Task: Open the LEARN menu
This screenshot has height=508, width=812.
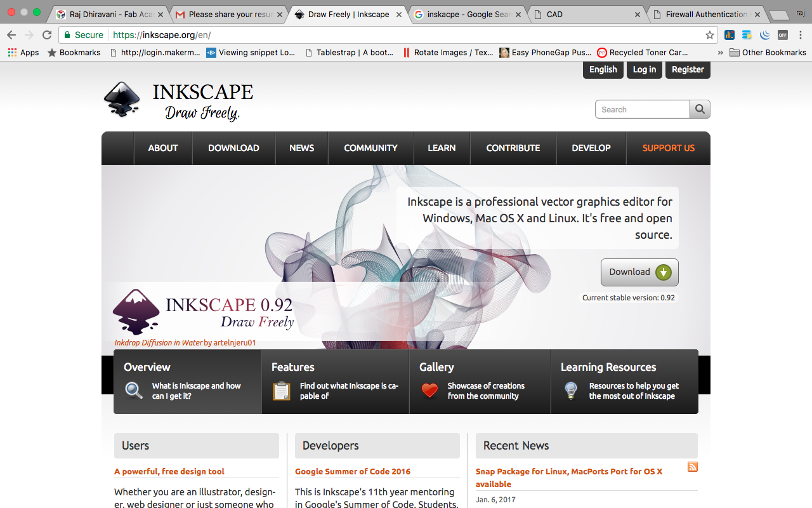Action: pyautogui.click(x=442, y=148)
